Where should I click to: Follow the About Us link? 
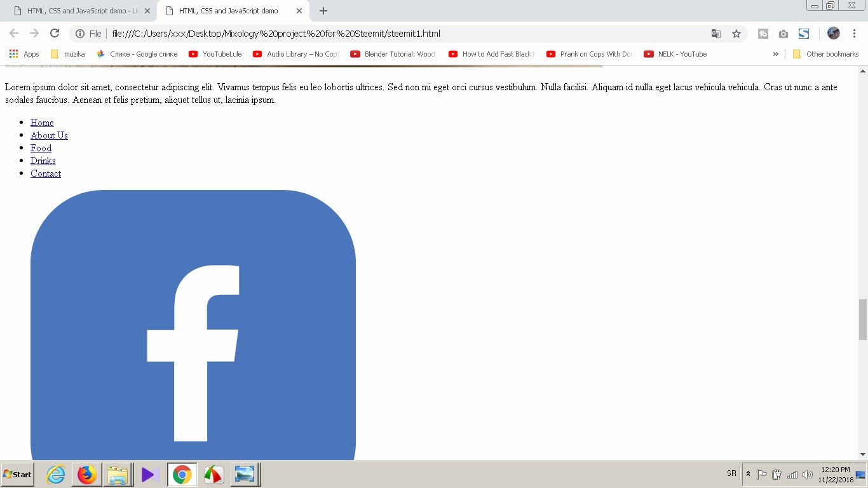tap(49, 135)
